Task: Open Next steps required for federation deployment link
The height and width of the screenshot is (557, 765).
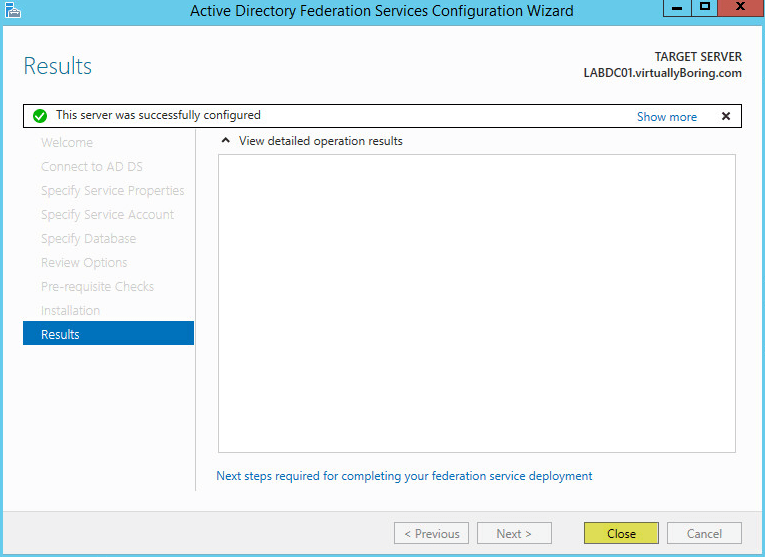Action: point(404,476)
